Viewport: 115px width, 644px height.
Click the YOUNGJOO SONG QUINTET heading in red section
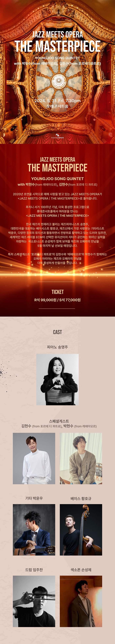57,178
